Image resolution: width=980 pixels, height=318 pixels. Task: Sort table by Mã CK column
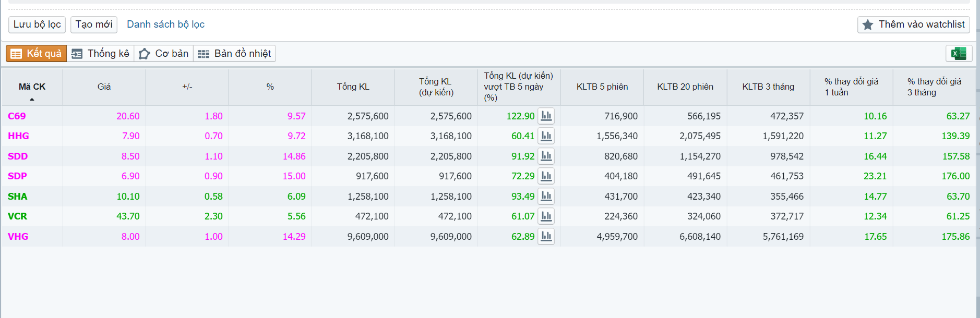pos(32,87)
